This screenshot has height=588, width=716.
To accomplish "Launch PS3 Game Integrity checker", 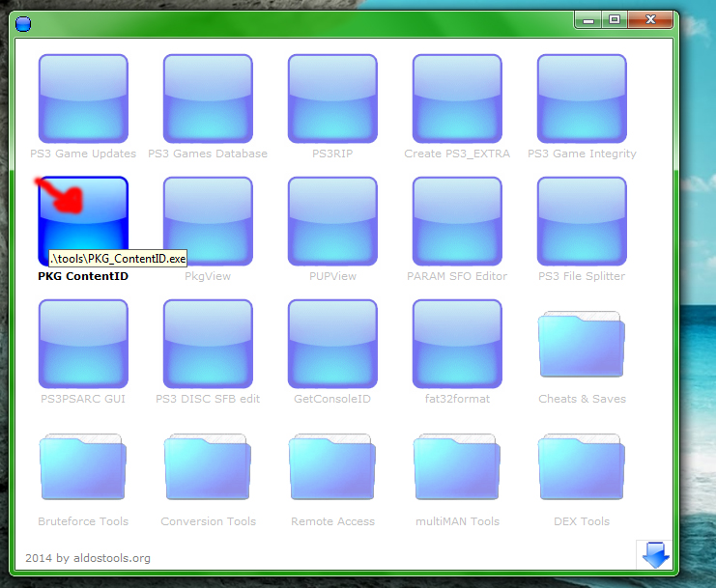I will [x=582, y=98].
